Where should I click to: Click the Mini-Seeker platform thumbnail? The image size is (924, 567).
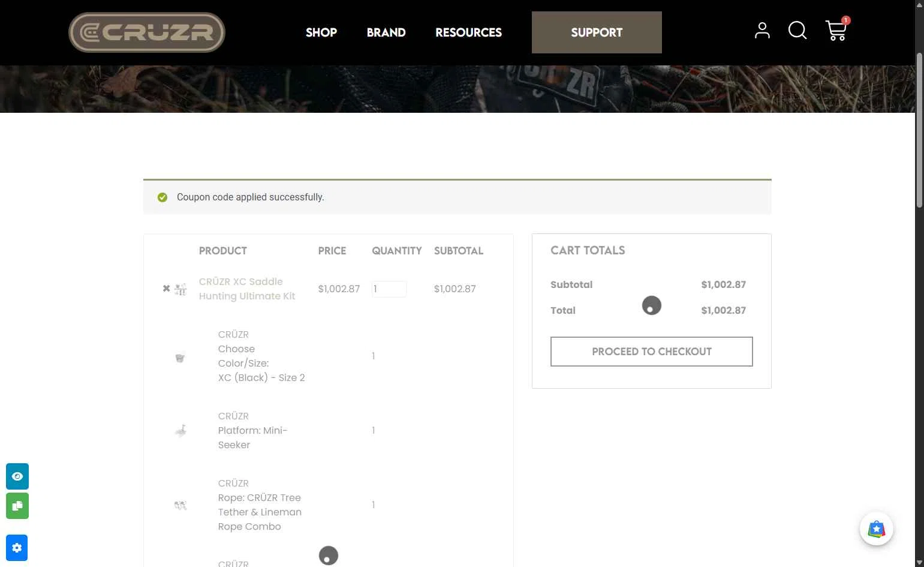point(180,430)
